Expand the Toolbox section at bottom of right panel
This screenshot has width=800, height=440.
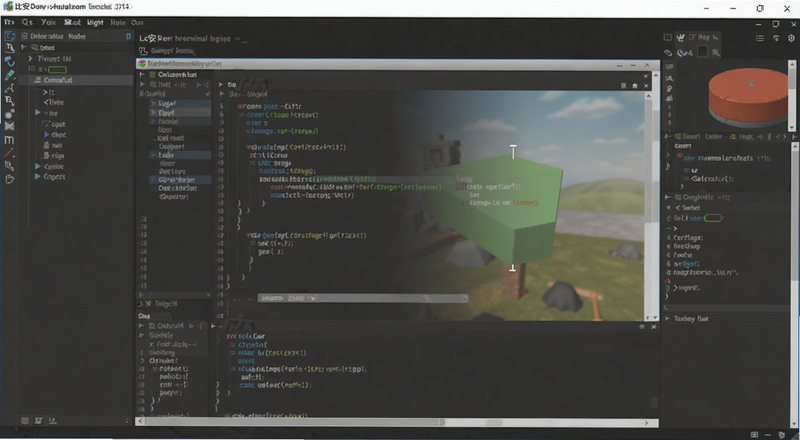667,319
